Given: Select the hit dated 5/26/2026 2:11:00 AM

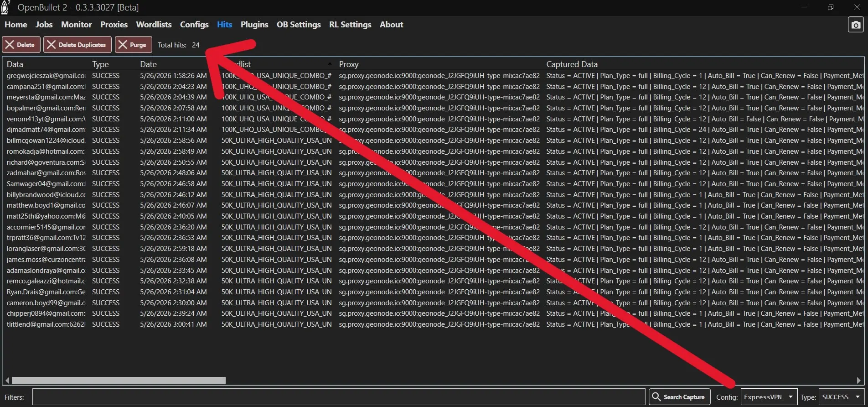Looking at the screenshot, I should [x=433, y=119].
